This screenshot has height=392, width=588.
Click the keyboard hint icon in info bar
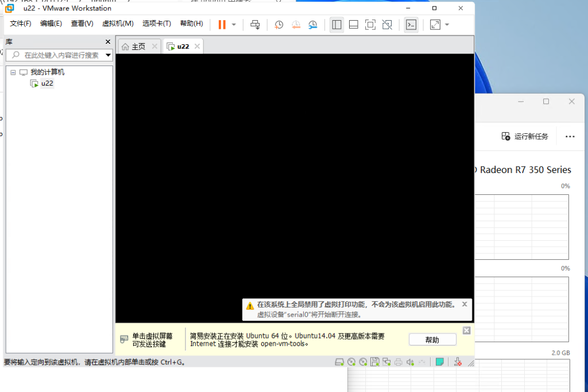click(124, 340)
